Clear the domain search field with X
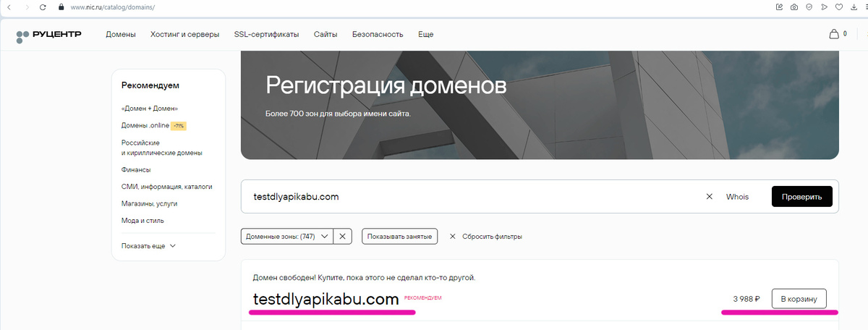This screenshot has height=330, width=868. point(709,197)
